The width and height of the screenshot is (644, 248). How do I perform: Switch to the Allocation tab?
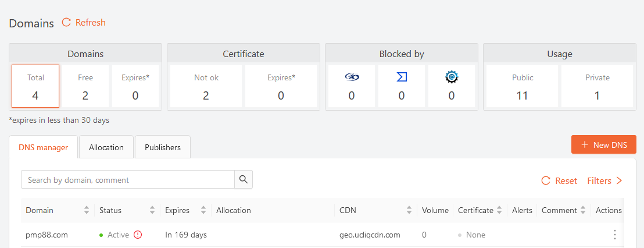106,147
